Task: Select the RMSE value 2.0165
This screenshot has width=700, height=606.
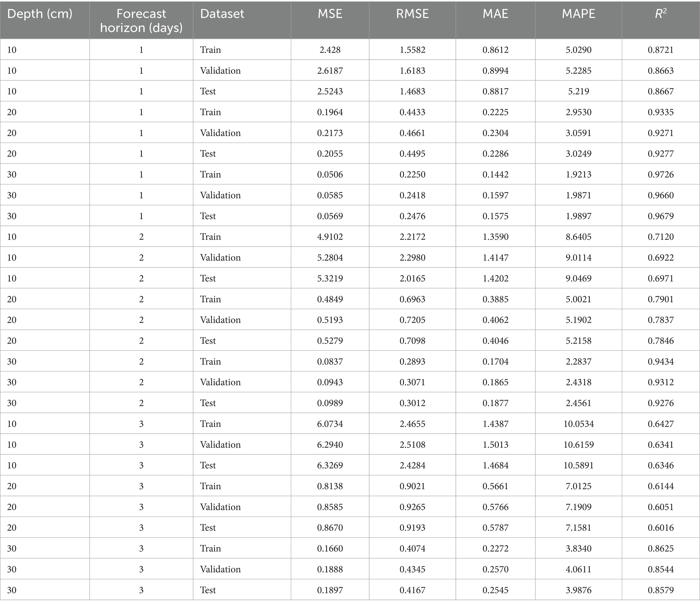Action: coord(412,278)
